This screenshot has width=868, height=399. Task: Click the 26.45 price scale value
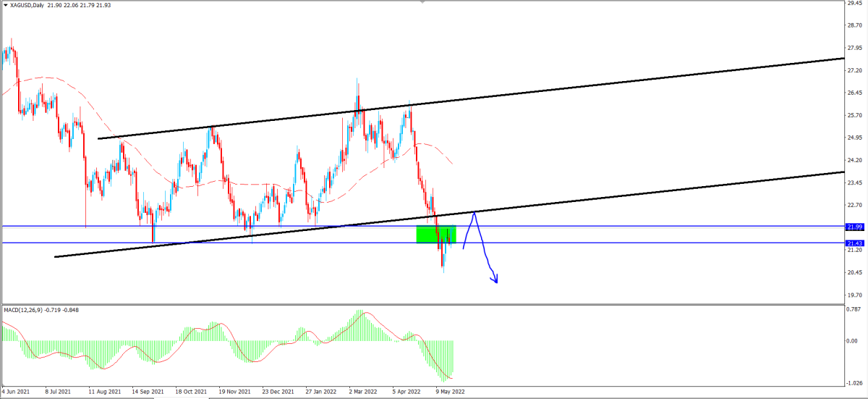click(x=854, y=93)
